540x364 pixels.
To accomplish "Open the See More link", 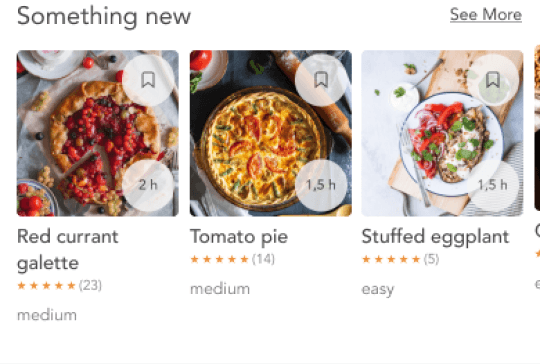I will tap(486, 15).
